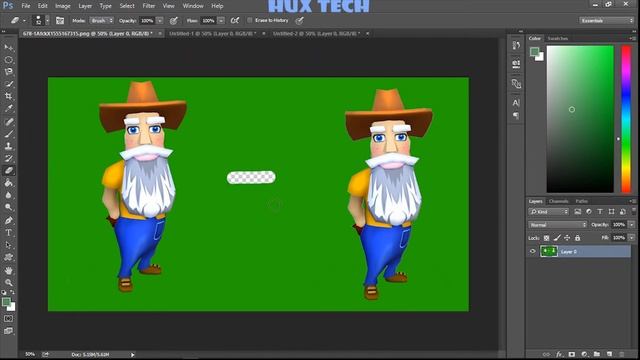Click the rainbow hue slider strip

pyautogui.click(x=626, y=119)
